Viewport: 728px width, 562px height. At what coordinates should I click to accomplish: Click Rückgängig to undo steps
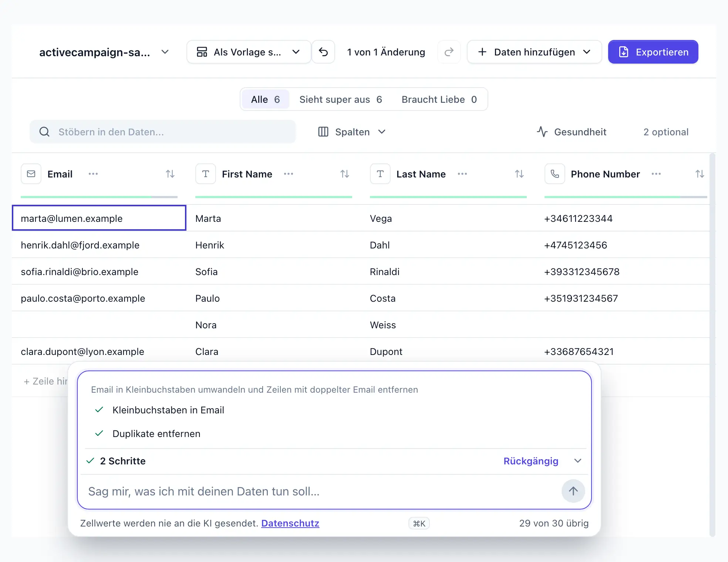click(531, 461)
